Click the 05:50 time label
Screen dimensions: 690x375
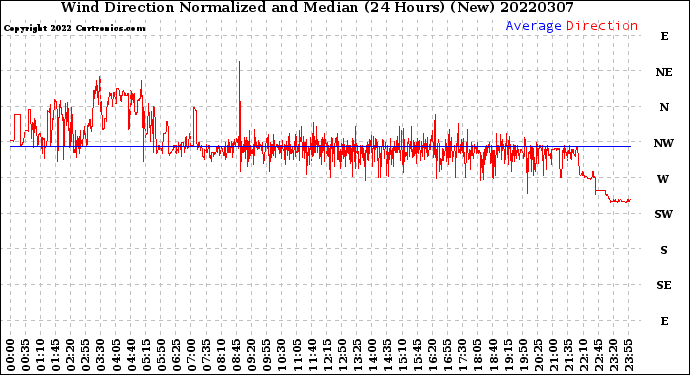coord(161,355)
